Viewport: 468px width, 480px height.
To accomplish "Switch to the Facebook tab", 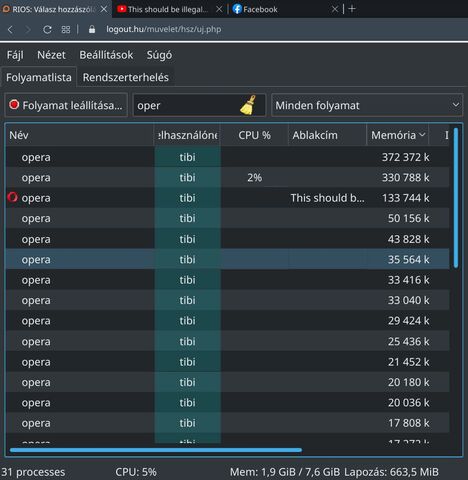I will pos(284,9).
